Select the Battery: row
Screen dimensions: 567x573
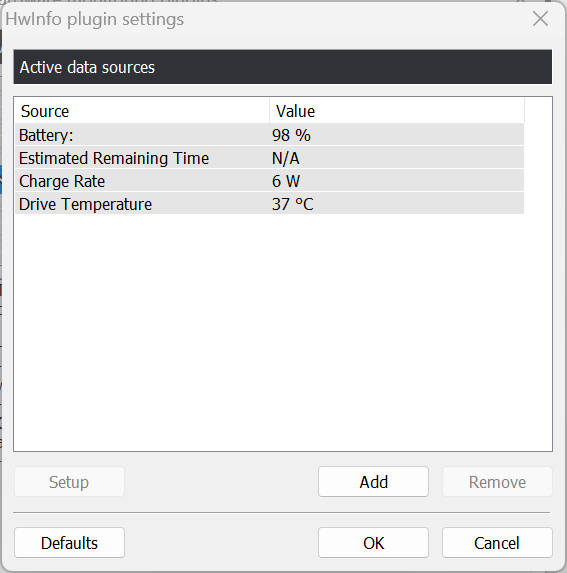(x=270, y=135)
